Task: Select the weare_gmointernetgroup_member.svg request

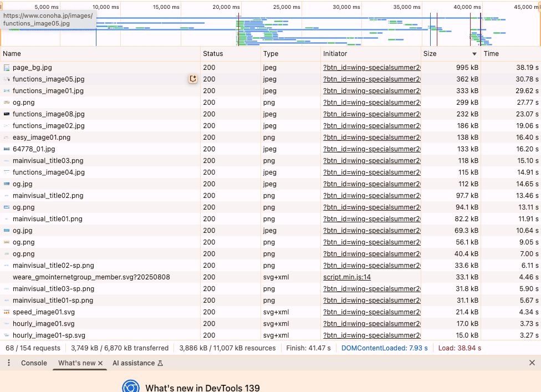Action: coord(91,277)
